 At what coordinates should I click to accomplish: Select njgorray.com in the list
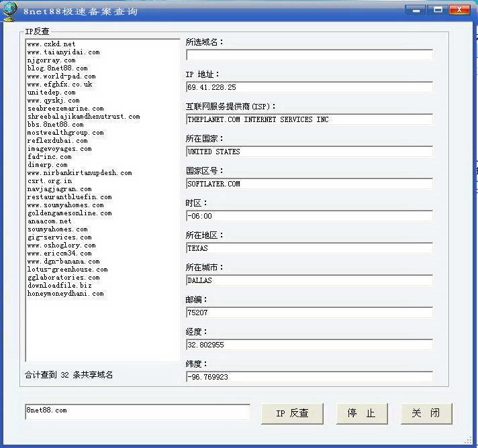[x=51, y=60]
